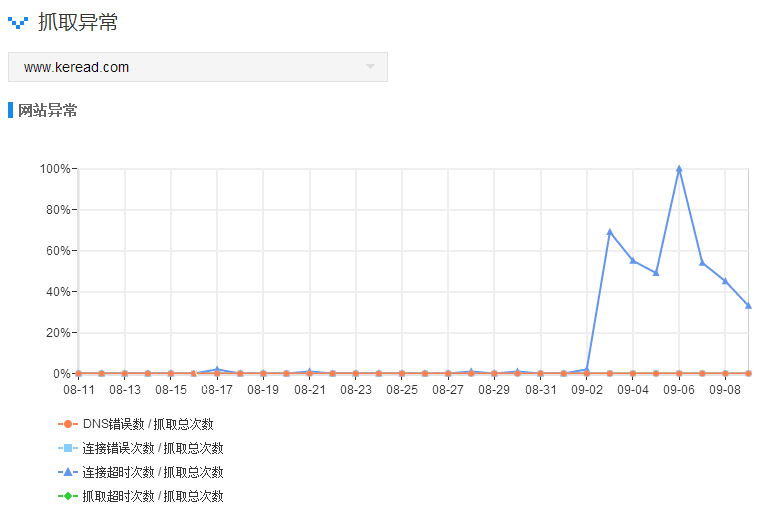Image resolution: width=764 pixels, height=511 pixels.
Task: Click the 09-04 blue triangle data point
Action: pos(633,260)
